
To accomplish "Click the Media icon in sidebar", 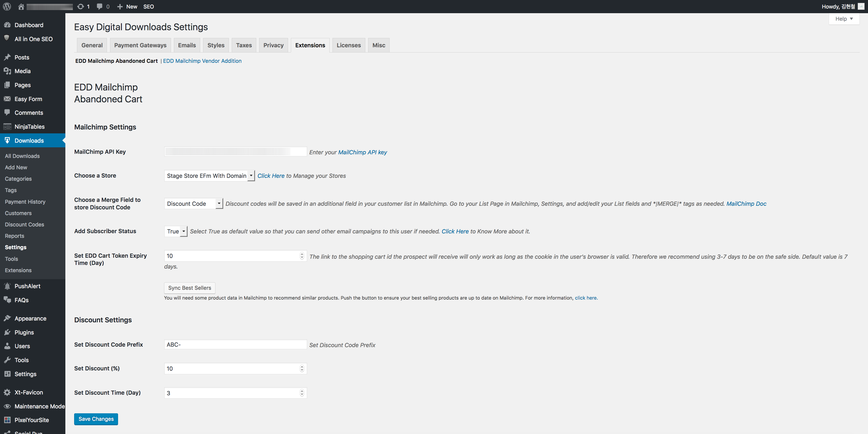I will tap(7, 71).
